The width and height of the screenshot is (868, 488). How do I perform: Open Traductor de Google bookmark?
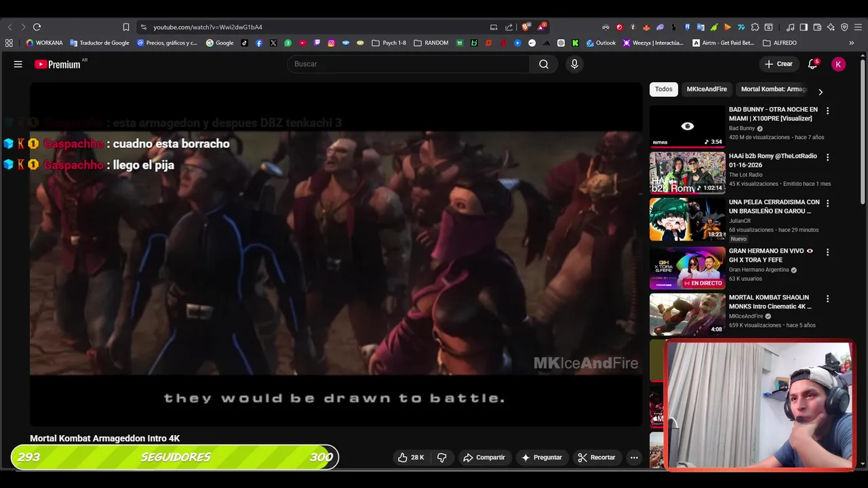click(x=100, y=43)
